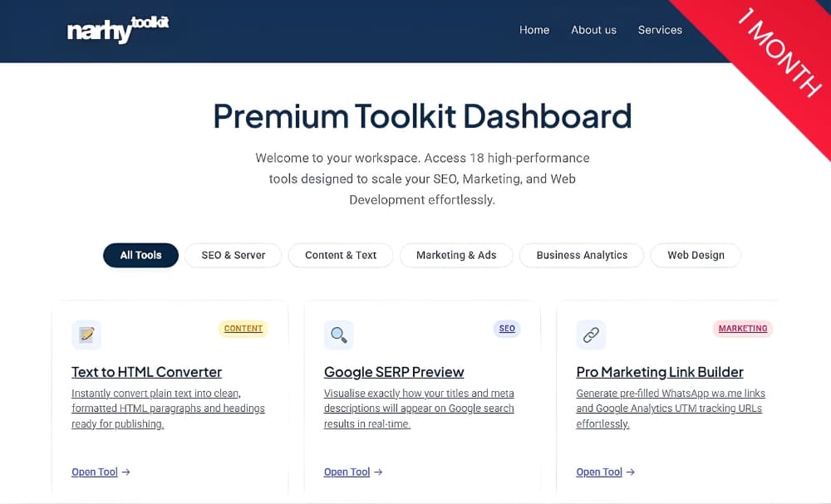The image size is (831, 504).
Task: Show Marketing & Ads tools
Action: [x=456, y=255]
